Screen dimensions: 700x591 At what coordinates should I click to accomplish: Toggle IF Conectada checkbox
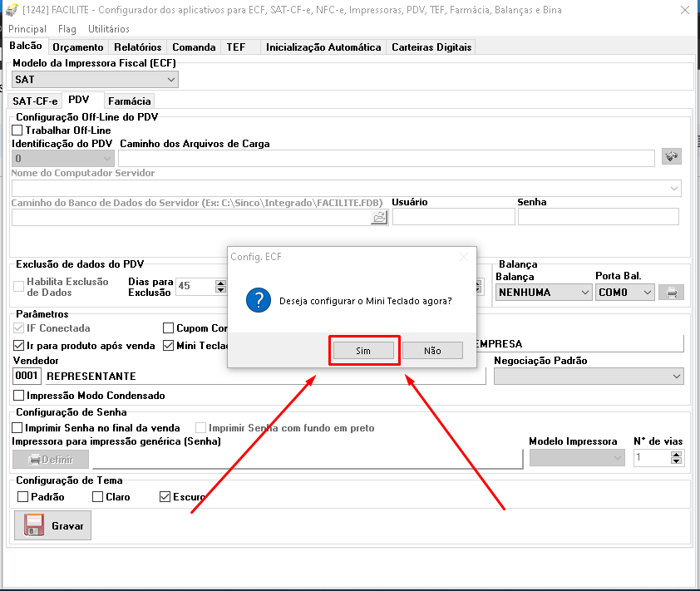pyautogui.click(x=19, y=328)
